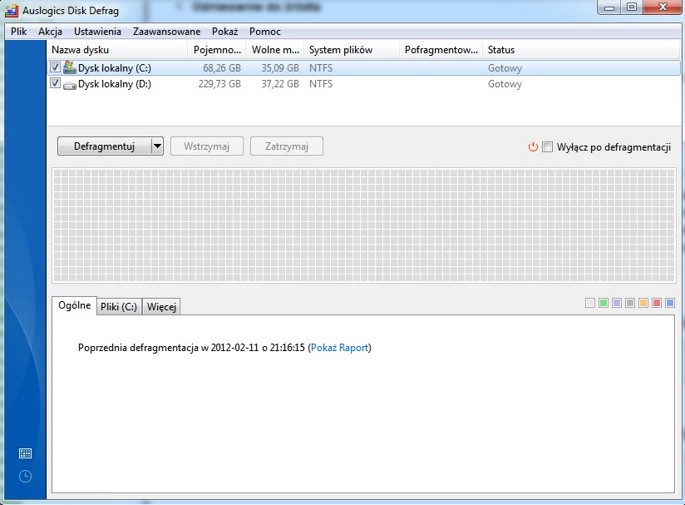Switch to the Więcej tab
685x505 pixels.
pyautogui.click(x=161, y=307)
